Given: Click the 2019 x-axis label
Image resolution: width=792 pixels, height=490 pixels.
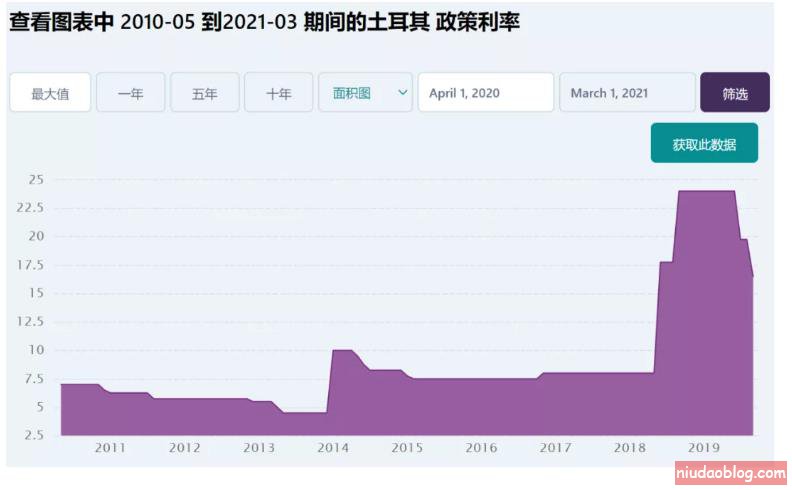Looking at the screenshot, I should click(704, 448).
